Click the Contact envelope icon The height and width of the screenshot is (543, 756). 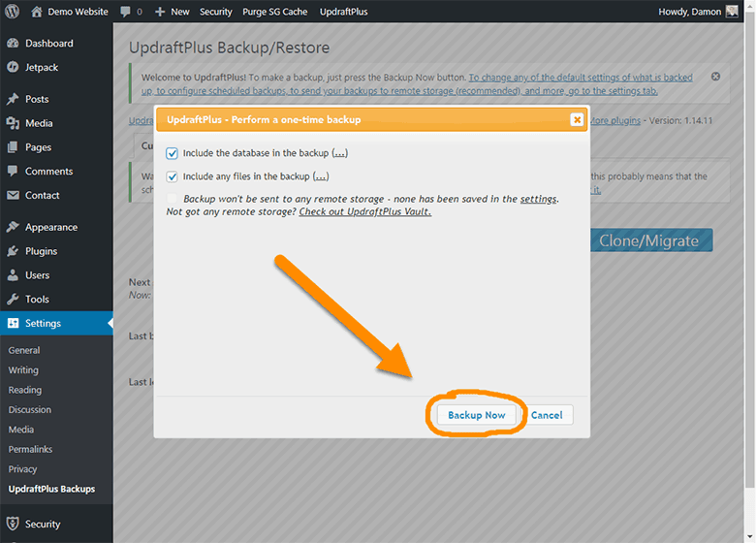pos(13,195)
